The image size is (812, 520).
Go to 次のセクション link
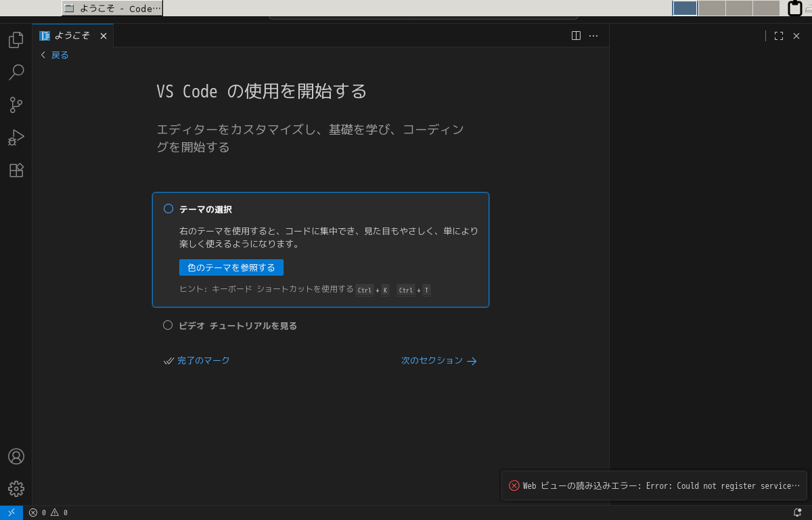tap(439, 361)
